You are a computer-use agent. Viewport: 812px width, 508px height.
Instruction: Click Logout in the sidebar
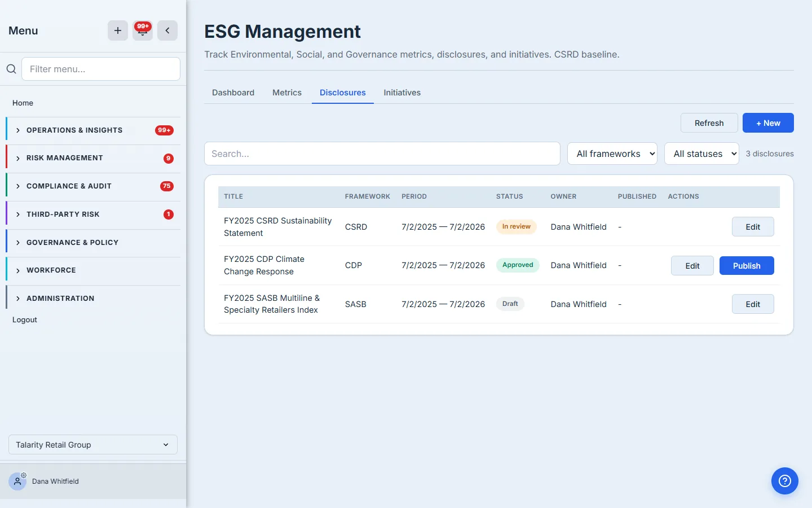tap(25, 319)
